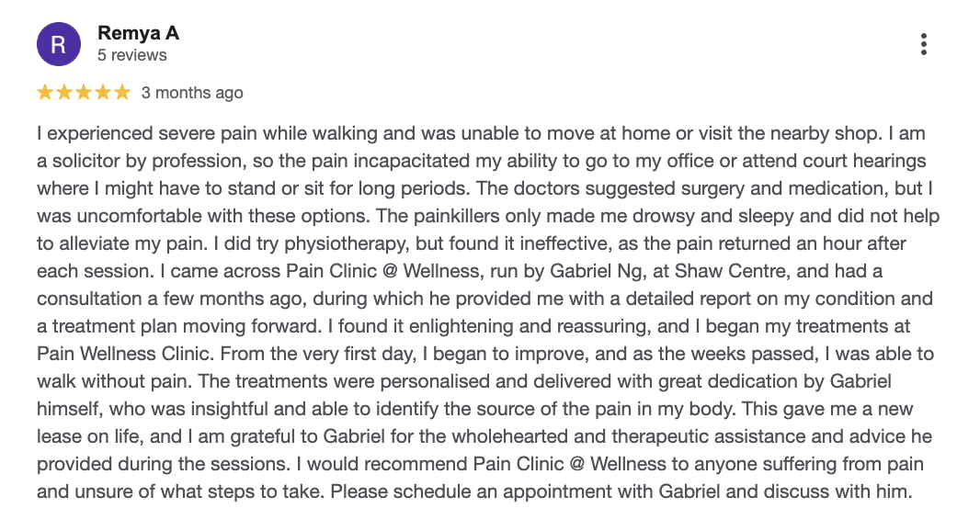
Task: Click the third yellow rating star
Action: click(x=84, y=92)
